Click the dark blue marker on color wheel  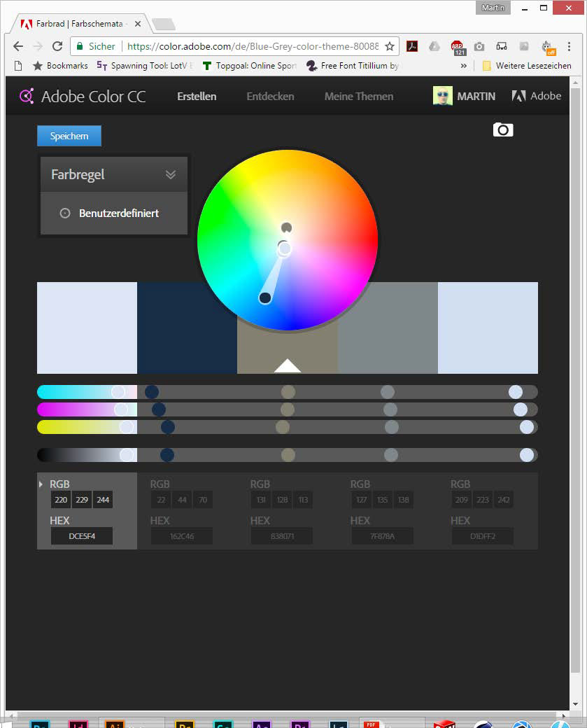[265, 297]
